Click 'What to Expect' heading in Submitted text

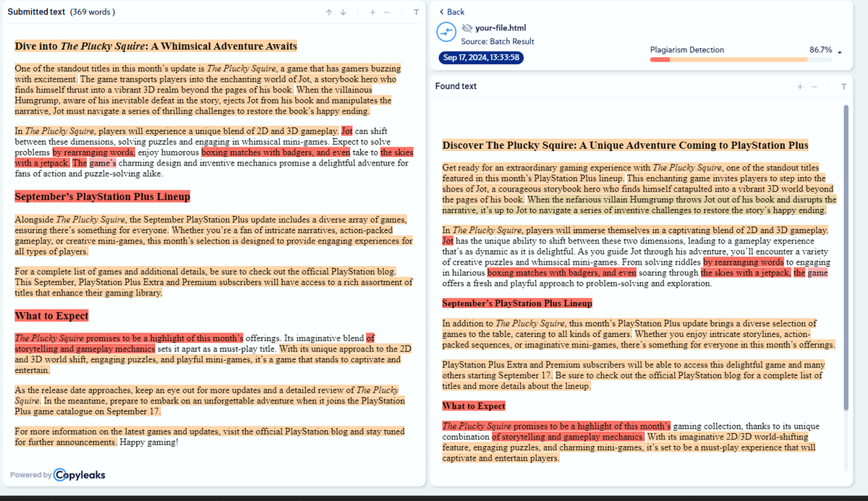(x=51, y=316)
